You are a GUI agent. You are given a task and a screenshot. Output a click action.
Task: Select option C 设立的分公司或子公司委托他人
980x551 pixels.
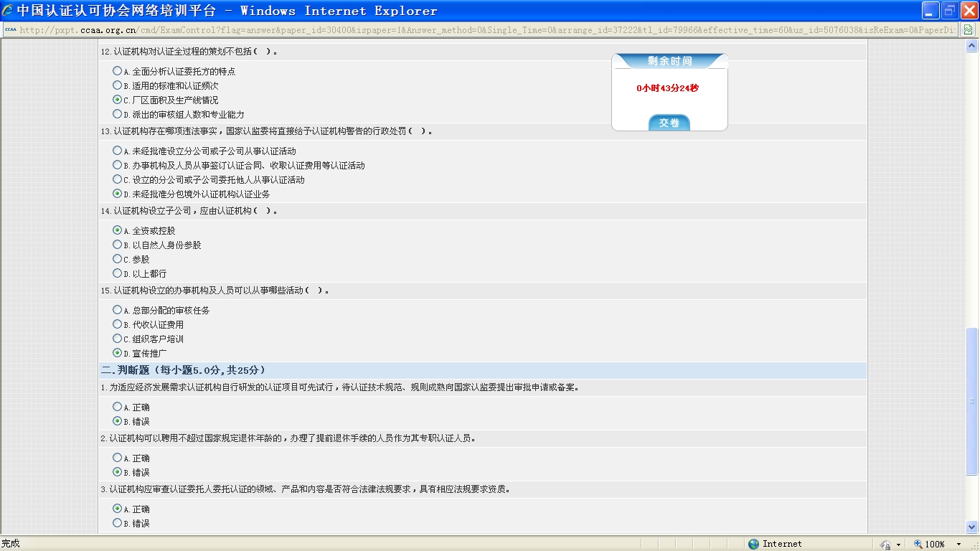pos(117,179)
